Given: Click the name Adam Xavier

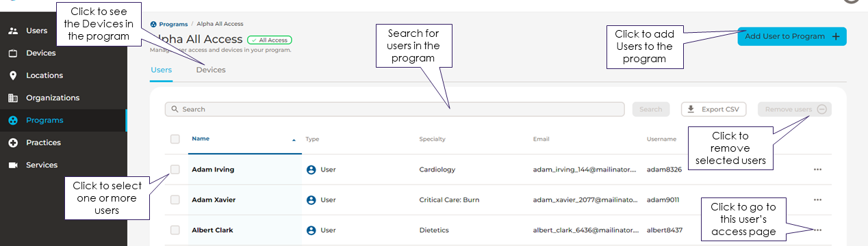Looking at the screenshot, I should (213, 200).
